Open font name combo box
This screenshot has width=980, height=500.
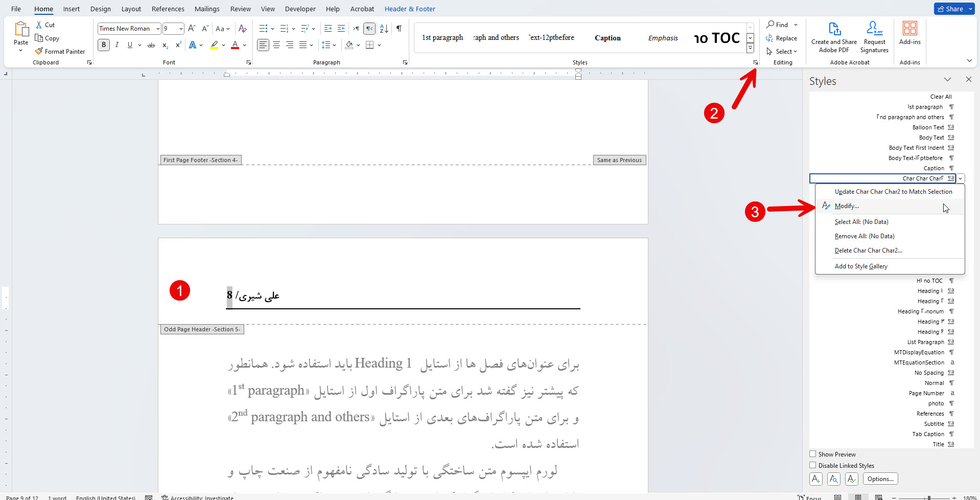129,29
